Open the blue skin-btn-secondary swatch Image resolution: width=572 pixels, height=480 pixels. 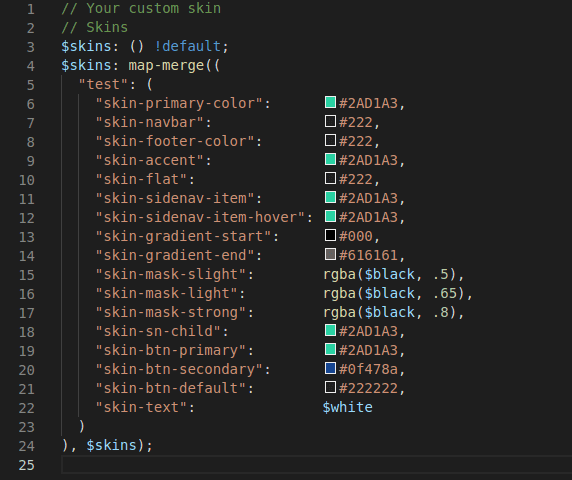coord(330,368)
